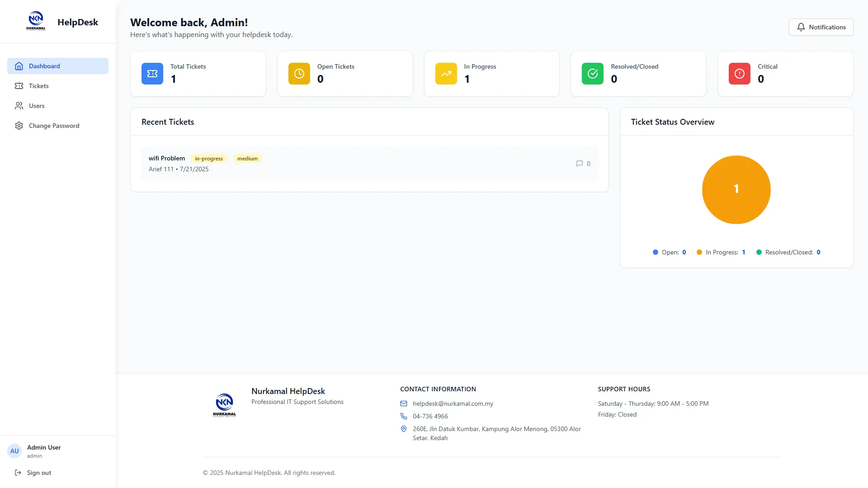Click the phone number 04-736 4966
Screen dimensions: 868x488
coord(430,416)
